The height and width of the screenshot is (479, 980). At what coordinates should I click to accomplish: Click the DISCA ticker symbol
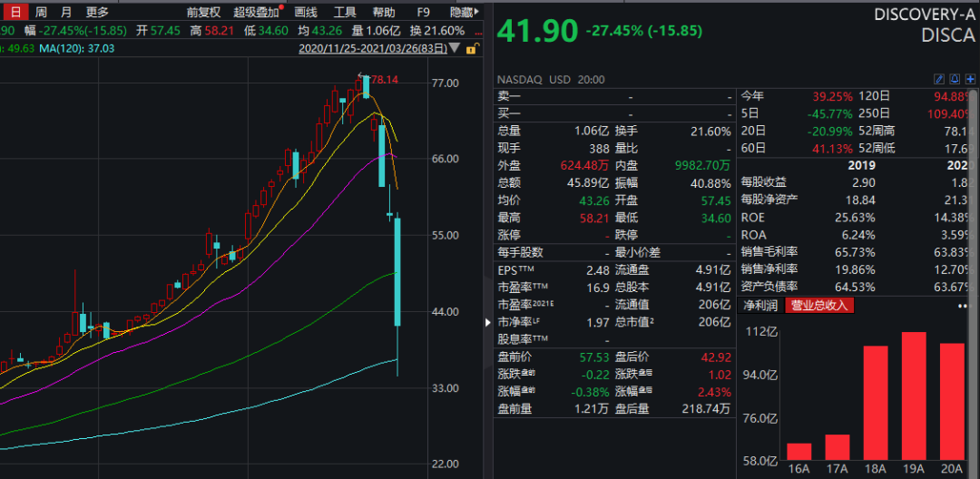point(948,35)
